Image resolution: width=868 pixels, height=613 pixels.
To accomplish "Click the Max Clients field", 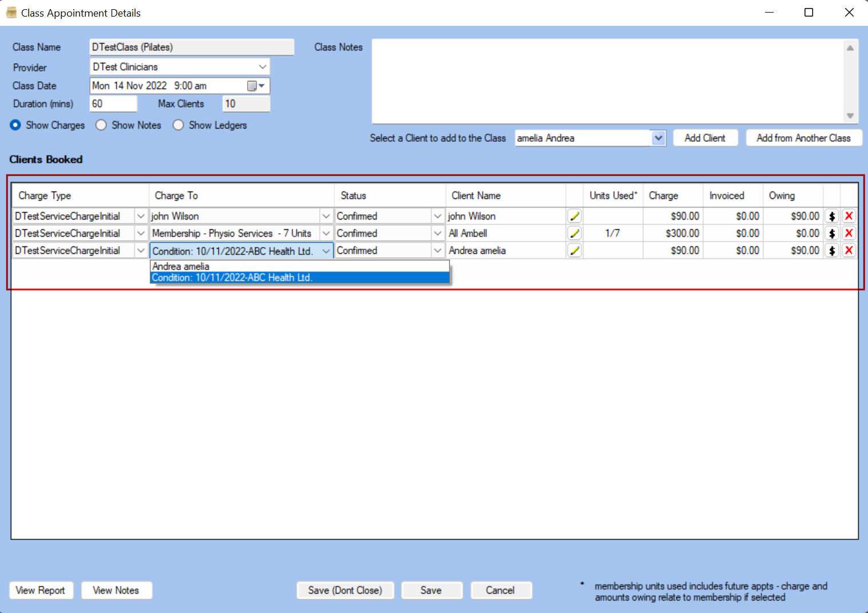I will coord(246,104).
